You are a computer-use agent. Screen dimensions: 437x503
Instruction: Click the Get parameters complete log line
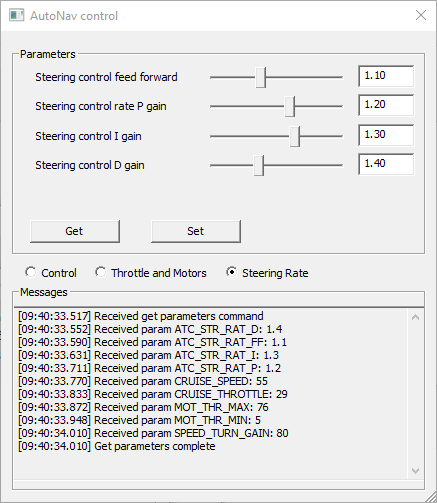pyautogui.click(x=117, y=446)
